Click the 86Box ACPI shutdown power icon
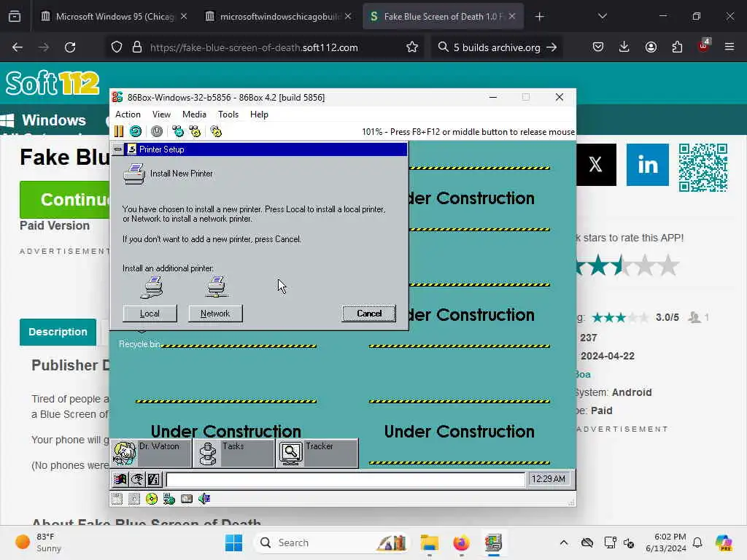 coord(157,131)
